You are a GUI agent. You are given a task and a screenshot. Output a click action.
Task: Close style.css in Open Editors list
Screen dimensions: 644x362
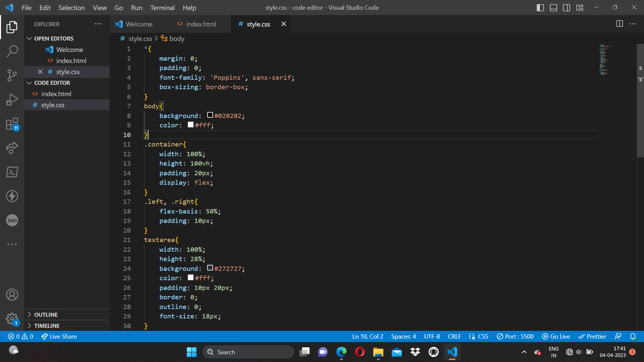(40, 72)
